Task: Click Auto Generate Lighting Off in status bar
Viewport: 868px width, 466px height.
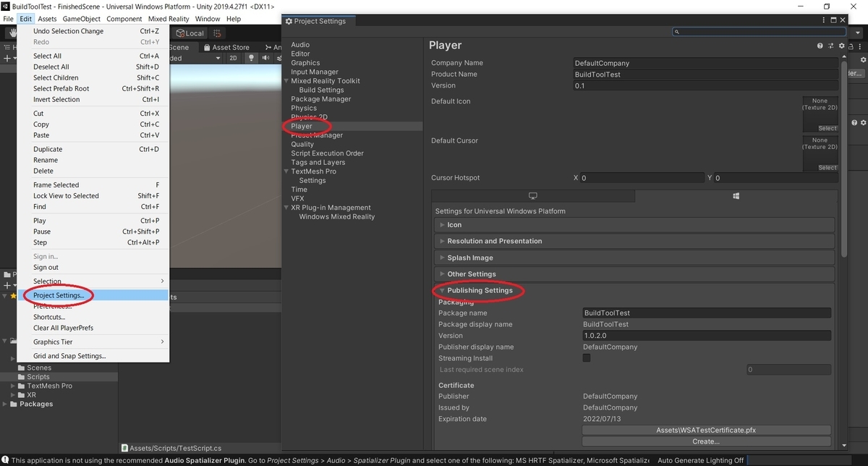Action: pyautogui.click(x=700, y=460)
